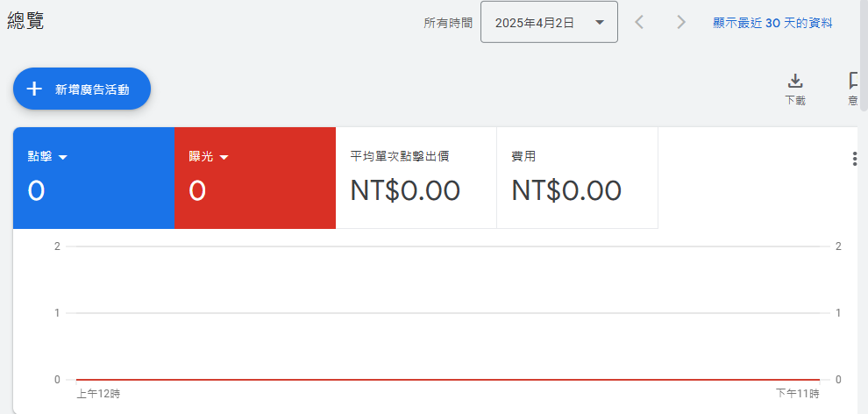Viewport: 868px width, 414px height.
Task: Click 新增廣告活動 button
Action: pyautogui.click(x=82, y=89)
